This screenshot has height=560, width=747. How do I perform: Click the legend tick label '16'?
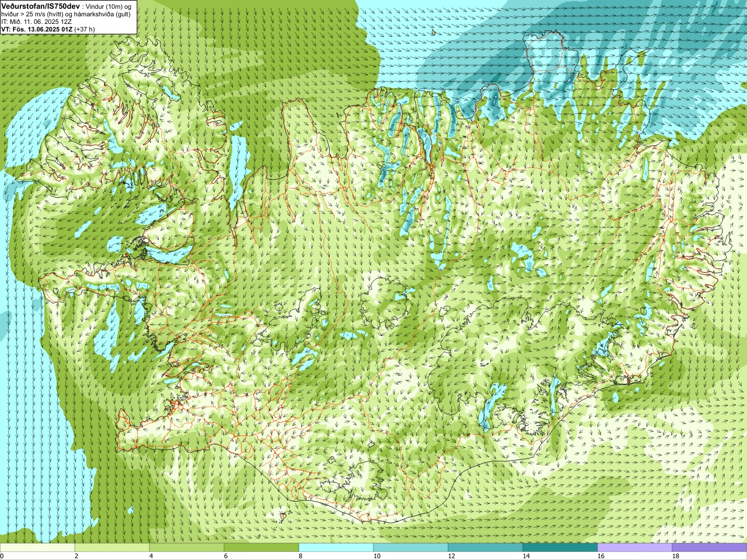[x=601, y=556]
